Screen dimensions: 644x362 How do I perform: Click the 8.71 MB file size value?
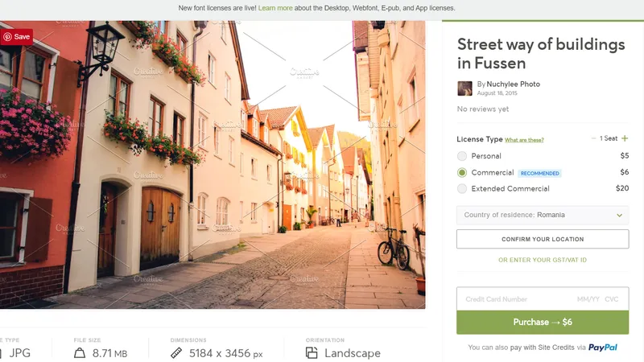click(109, 353)
